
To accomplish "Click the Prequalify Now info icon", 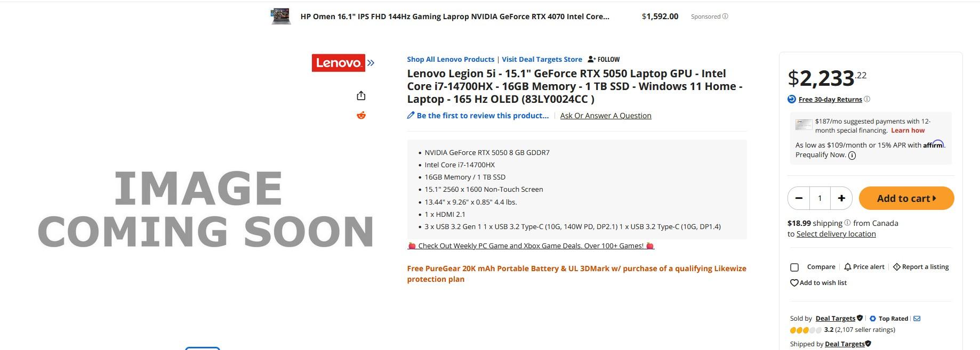I will [852, 155].
